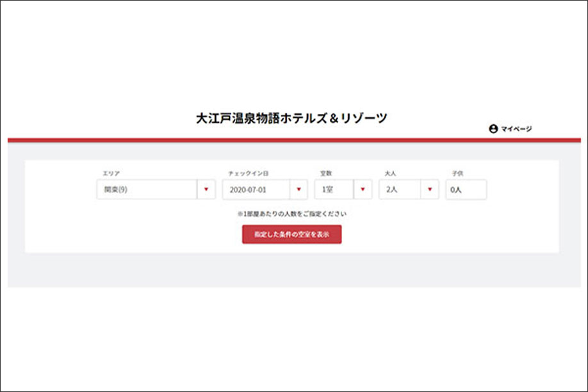The height and width of the screenshot is (392, 588).
Task: Open the チェックイン日 date dropdown arrow
Action: click(x=298, y=190)
